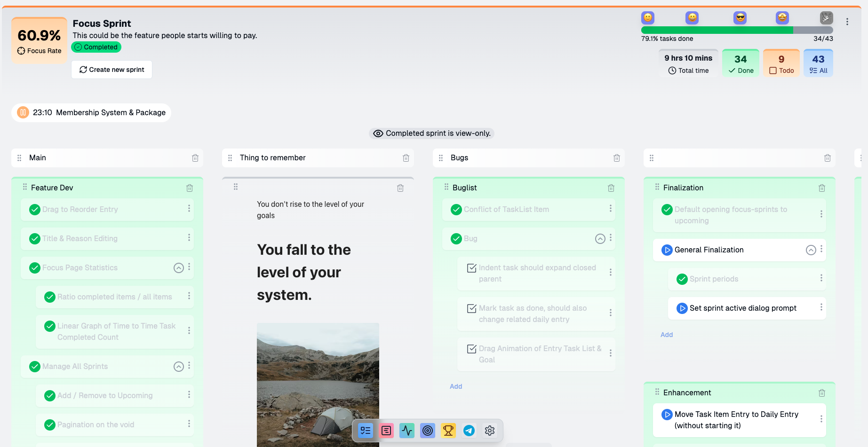The image size is (868, 447).
Task: Open the task list view in dock
Action: point(366,431)
